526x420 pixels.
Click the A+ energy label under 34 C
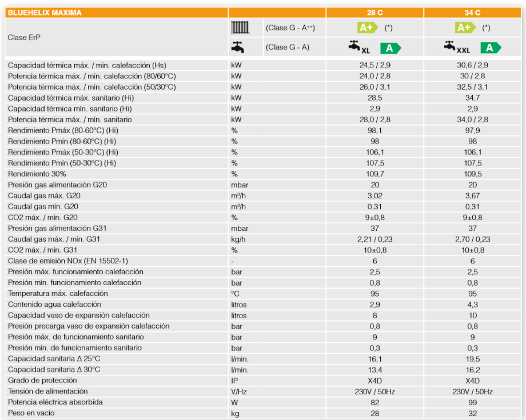pyautogui.click(x=465, y=27)
